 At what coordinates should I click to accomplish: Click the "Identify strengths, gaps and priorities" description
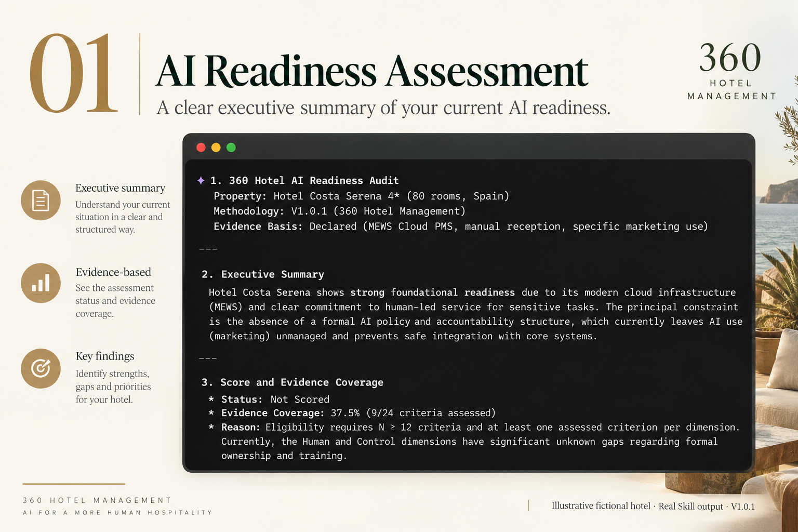pyautogui.click(x=113, y=387)
